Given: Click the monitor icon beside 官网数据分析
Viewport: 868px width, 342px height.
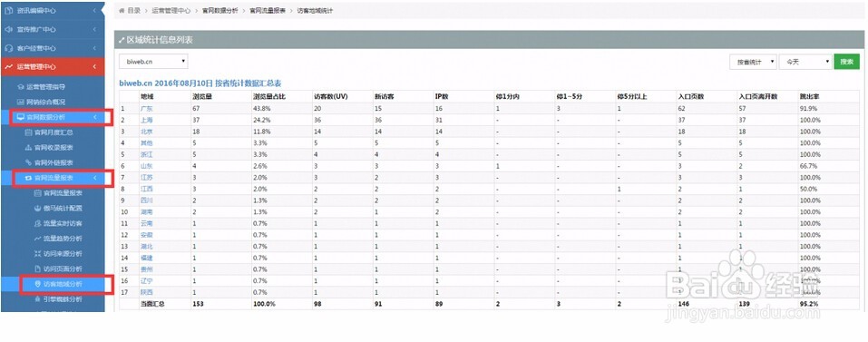Looking at the screenshot, I should [x=21, y=117].
